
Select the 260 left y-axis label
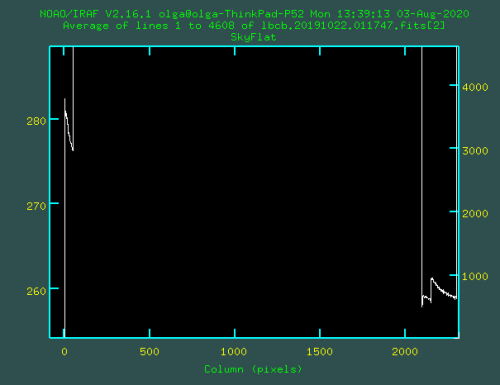tap(36, 291)
